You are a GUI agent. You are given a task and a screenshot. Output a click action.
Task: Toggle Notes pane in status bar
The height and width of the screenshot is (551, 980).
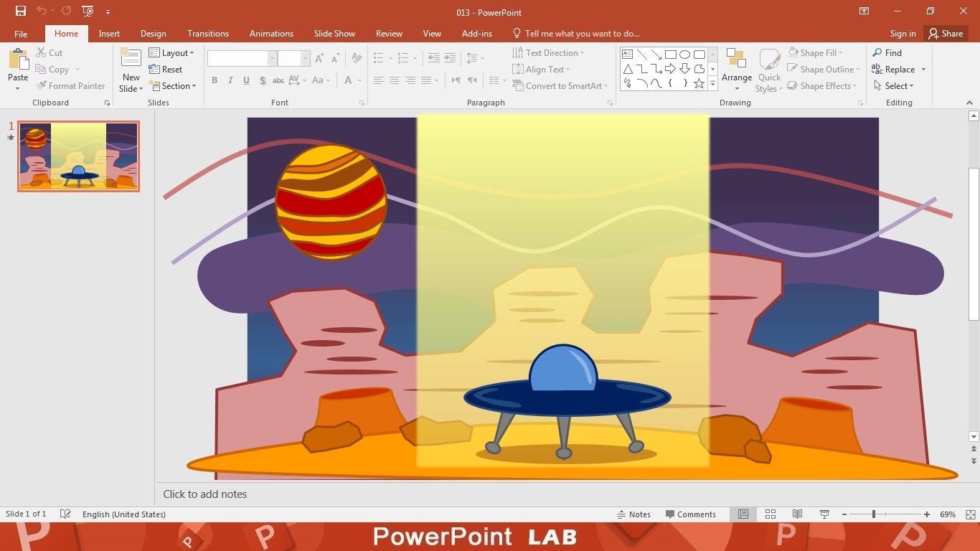(634, 514)
